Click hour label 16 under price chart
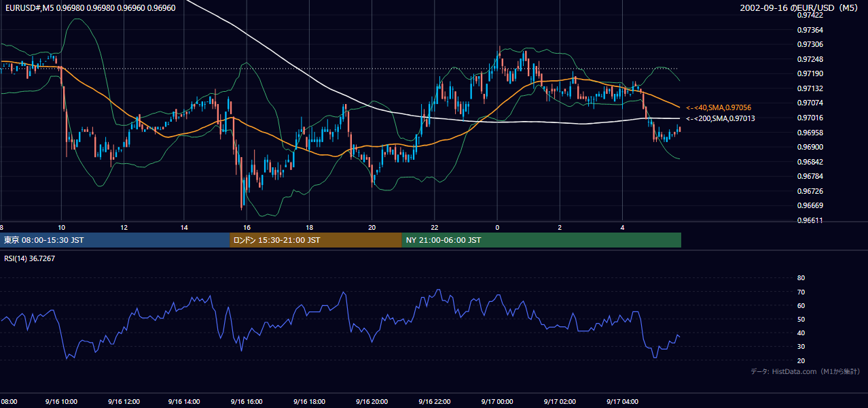The image size is (868, 408). pos(247,227)
